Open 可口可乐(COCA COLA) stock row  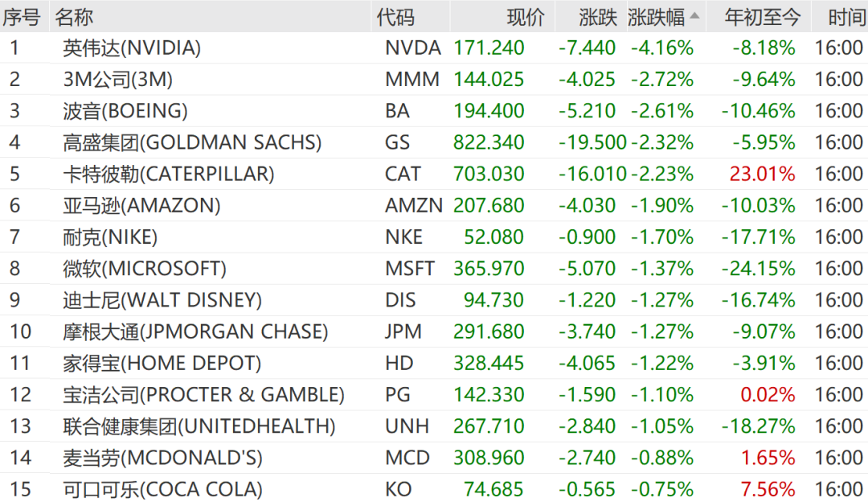coord(162,489)
